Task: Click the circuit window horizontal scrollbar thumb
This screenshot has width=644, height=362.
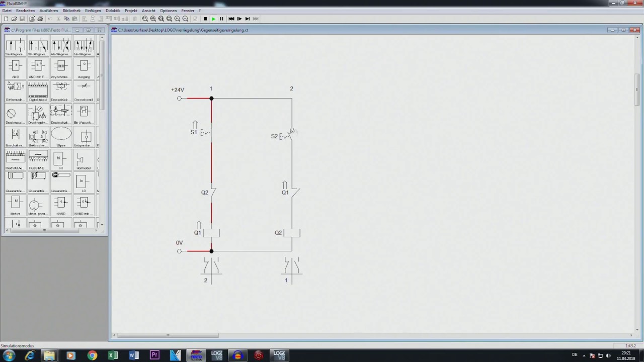Action: pyautogui.click(x=167, y=335)
